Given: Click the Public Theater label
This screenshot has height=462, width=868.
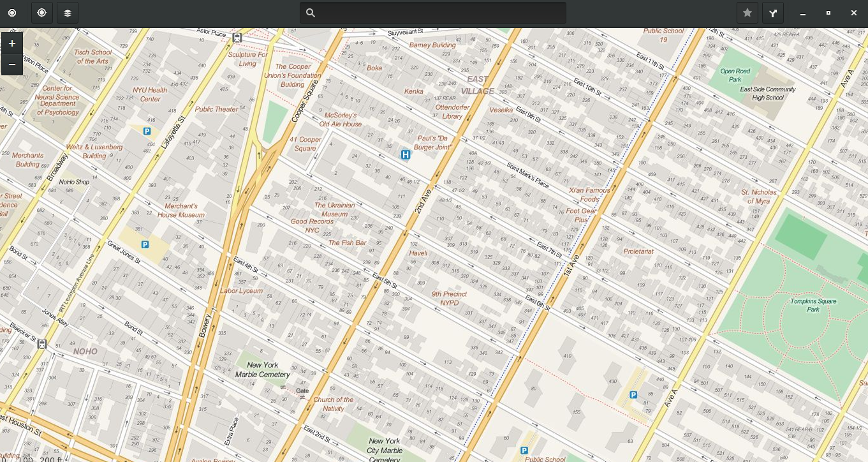Looking at the screenshot, I should click(217, 109).
